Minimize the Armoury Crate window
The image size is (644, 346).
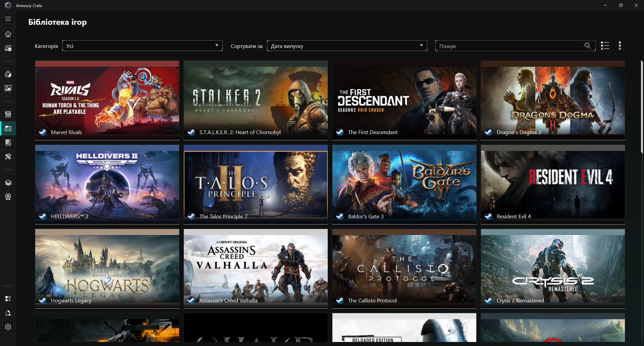[605, 5]
